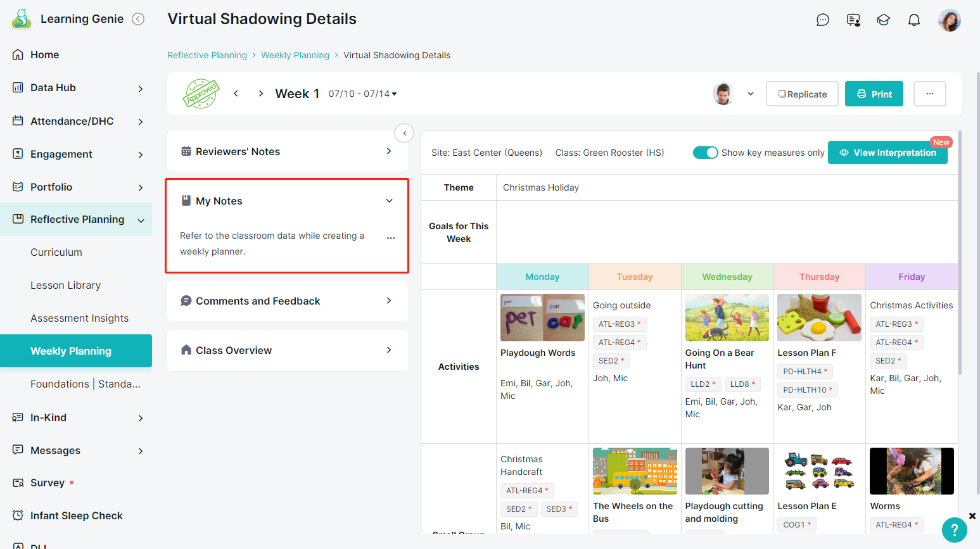Click the Christmas Holiday theme text

tap(541, 187)
